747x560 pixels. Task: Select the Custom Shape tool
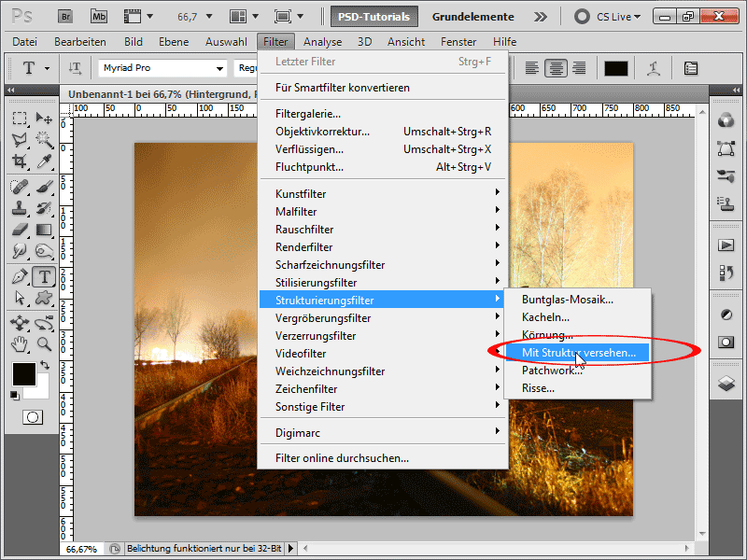[x=44, y=298]
